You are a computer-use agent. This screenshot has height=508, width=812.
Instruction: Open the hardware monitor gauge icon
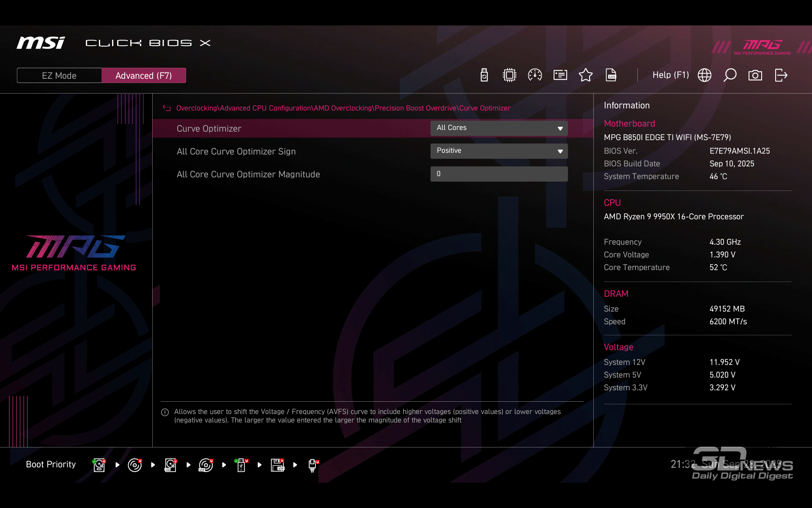coord(535,75)
